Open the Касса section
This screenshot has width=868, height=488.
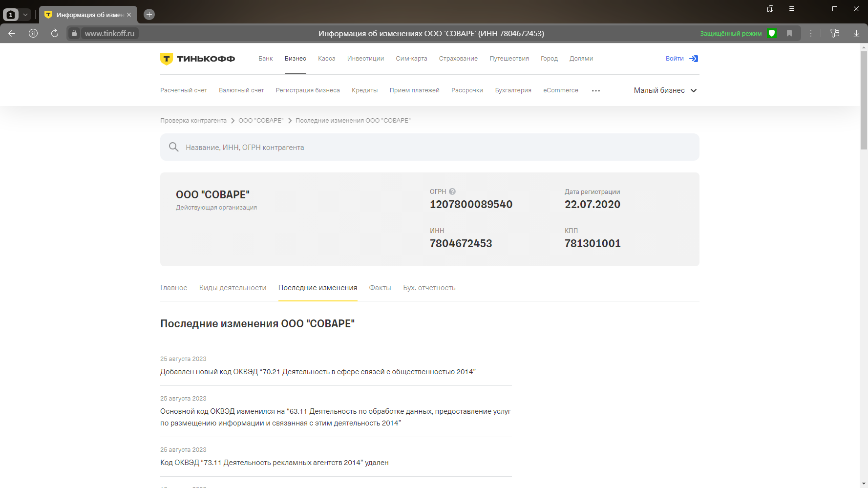coord(327,59)
